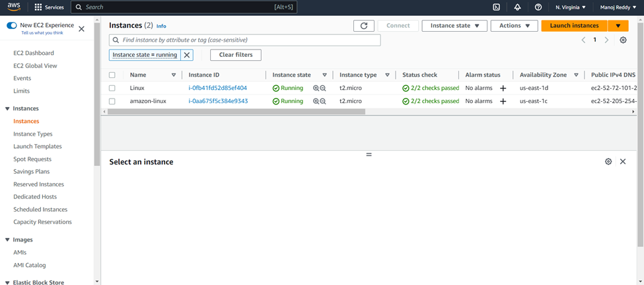The width and height of the screenshot is (644, 285).
Task: Go to previous page arrow
Action: 583,40
